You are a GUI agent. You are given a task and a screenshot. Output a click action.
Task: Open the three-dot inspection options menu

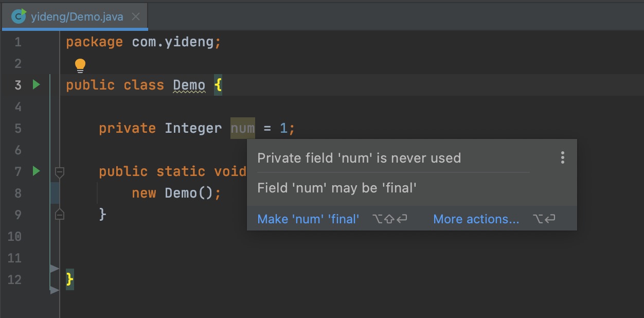tap(563, 158)
